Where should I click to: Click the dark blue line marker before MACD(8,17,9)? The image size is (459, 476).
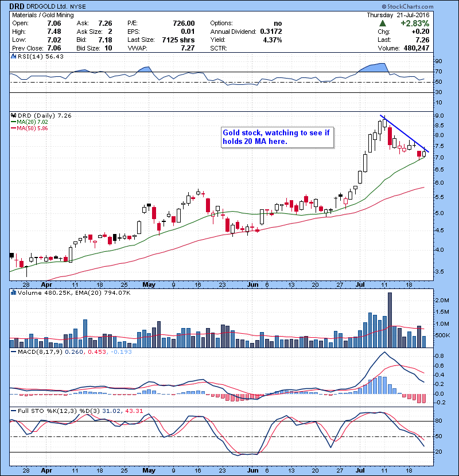[14, 352]
